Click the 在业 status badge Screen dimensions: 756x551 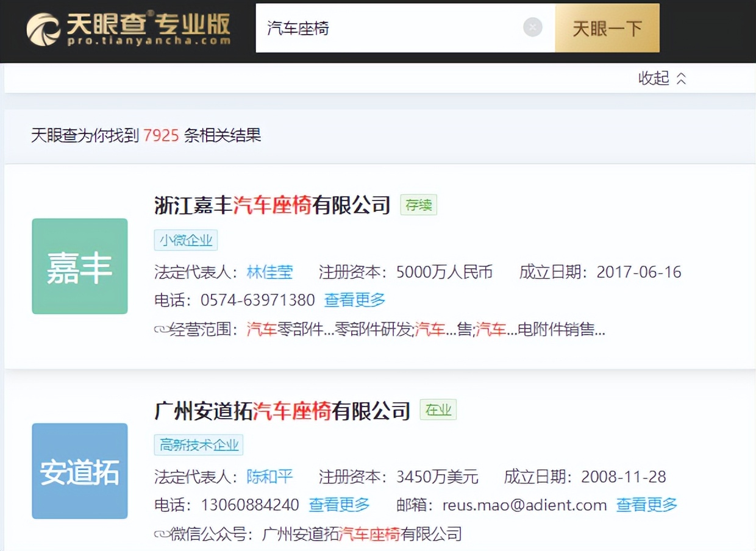click(438, 410)
